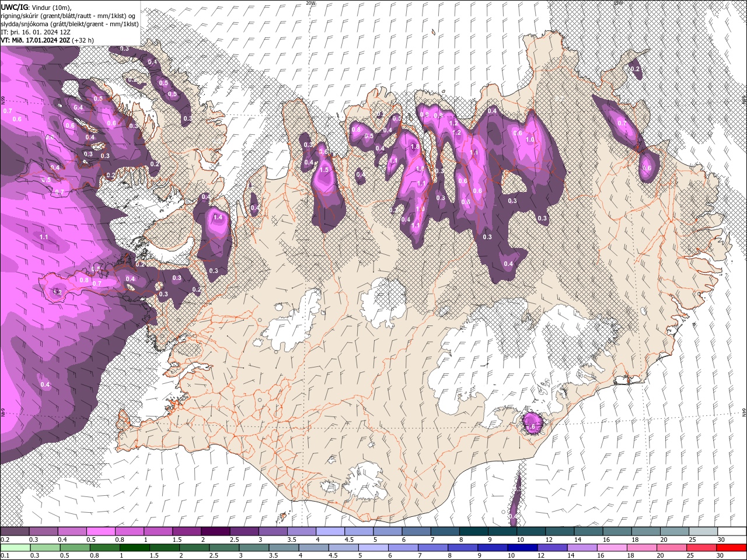Screen dimensions: 747x560
Task: Pick the snow swatch between 0.2 and 0.3
Action: (x=15, y=531)
